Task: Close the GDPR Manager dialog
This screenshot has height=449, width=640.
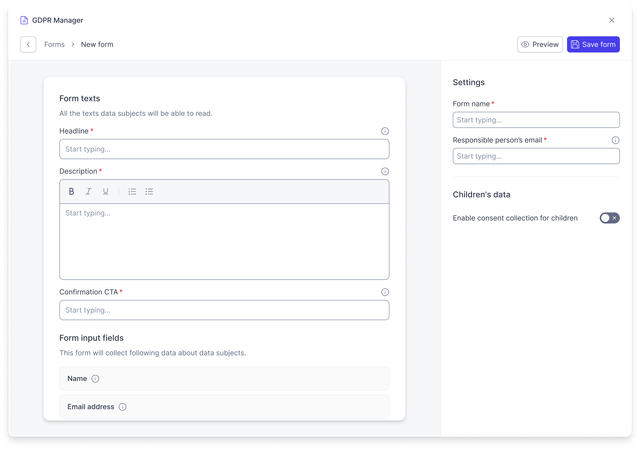Action: point(611,20)
